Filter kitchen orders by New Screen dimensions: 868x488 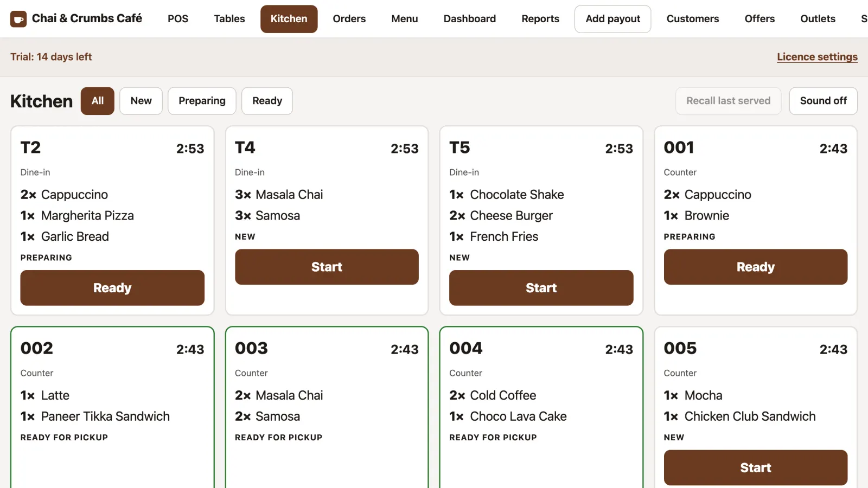141,101
